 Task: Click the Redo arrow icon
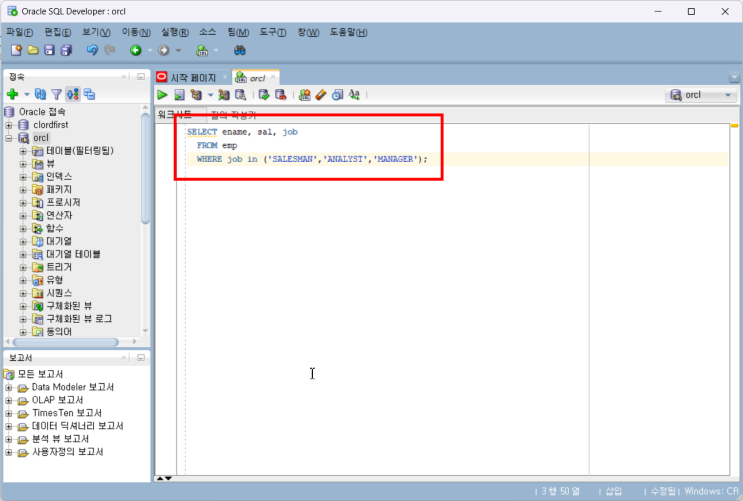[x=109, y=50]
